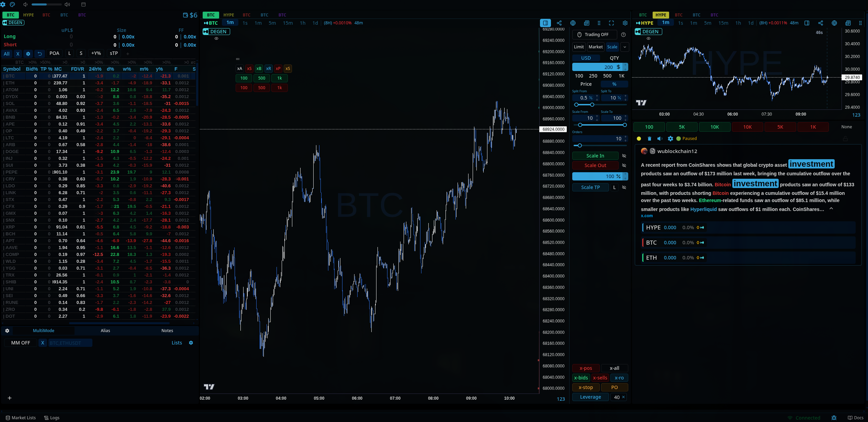
Task: Open BTC chart settings gear
Action: coord(625,23)
